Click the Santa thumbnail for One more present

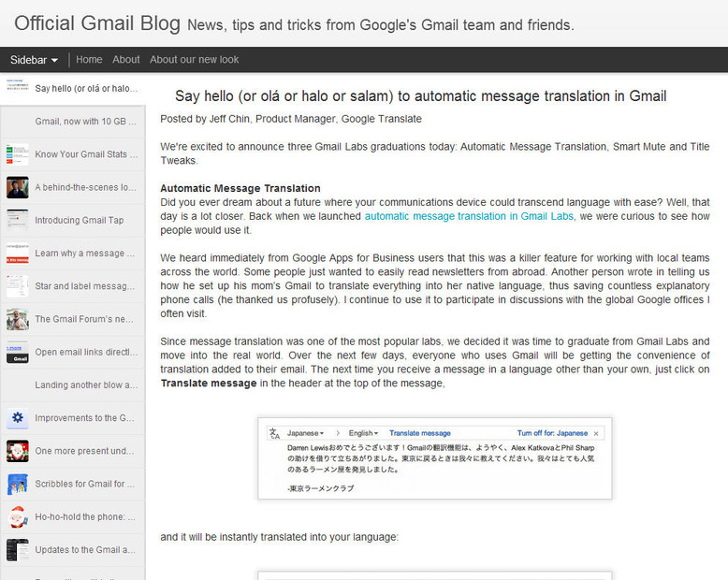[18, 451]
